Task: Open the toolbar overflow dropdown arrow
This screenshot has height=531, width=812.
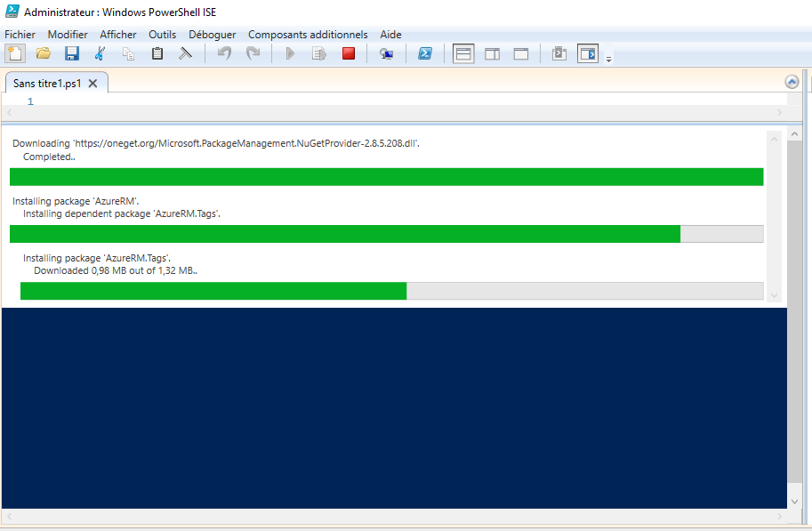Action: click(x=610, y=58)
